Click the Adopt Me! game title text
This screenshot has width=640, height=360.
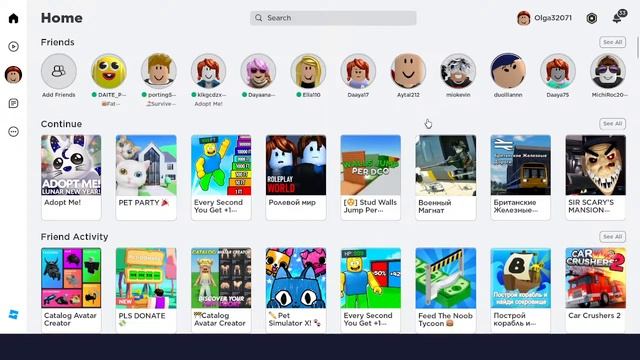[x=62, y=202]
